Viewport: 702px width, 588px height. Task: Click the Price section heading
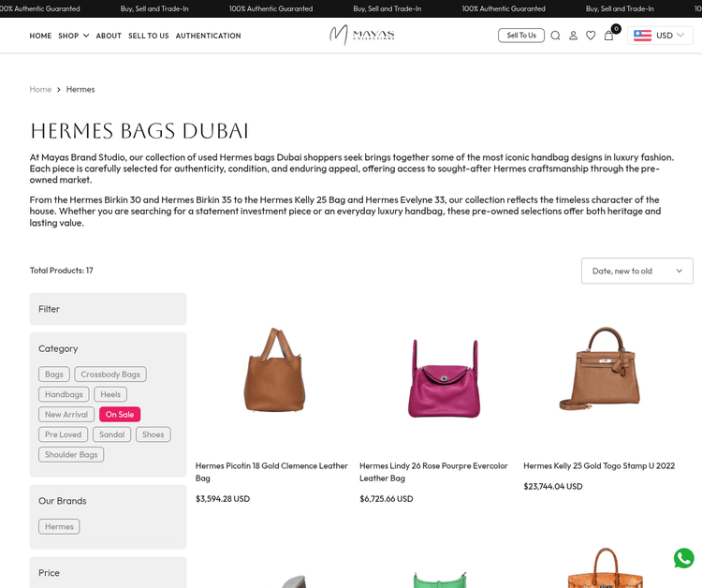[x=49, y=573]
